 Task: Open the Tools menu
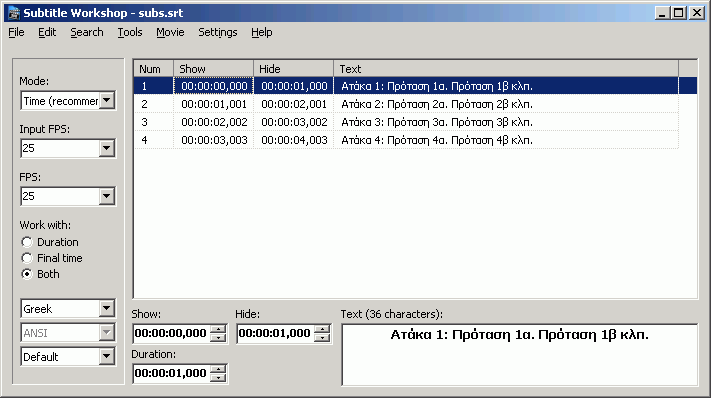point(130,33)
